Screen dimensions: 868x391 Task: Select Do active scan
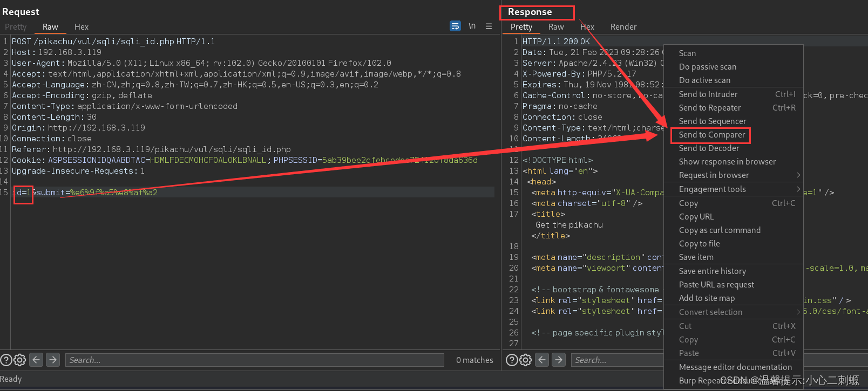734,80
